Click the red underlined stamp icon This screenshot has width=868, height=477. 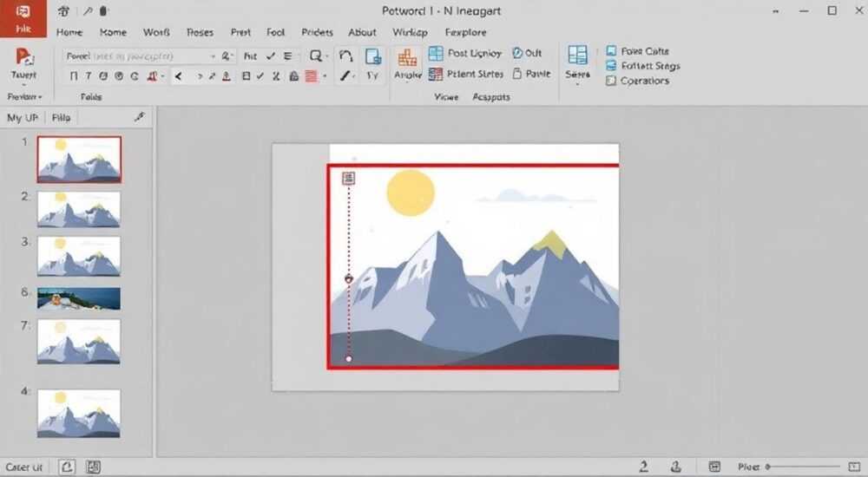(227, 76)
